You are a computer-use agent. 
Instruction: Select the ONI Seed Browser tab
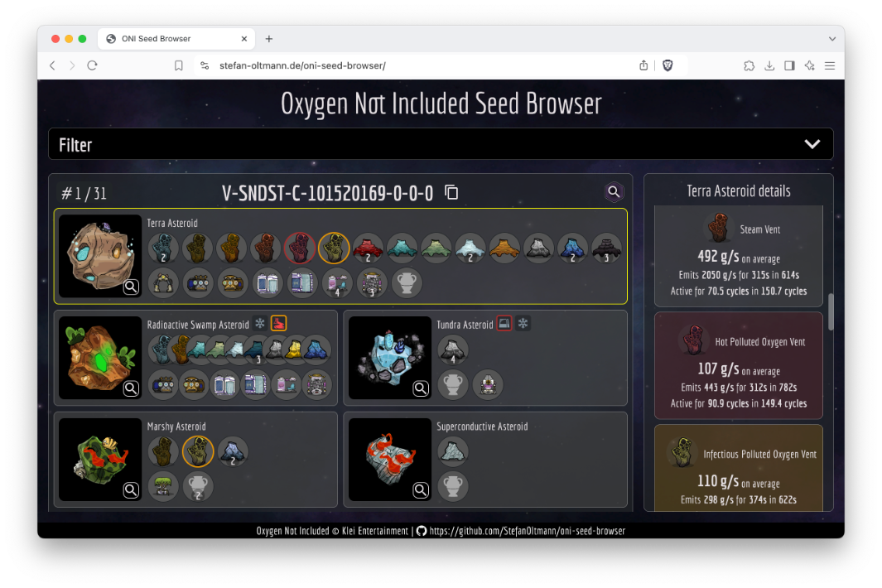pyautogui.click(x=176, y=39)
